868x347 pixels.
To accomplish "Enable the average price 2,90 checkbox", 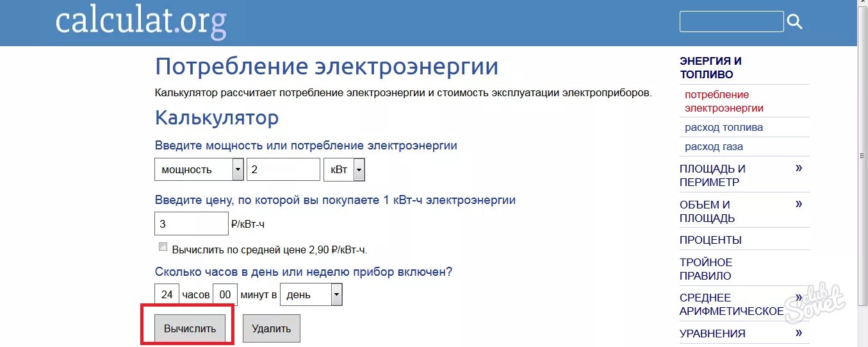I will (x=163, y=247).
